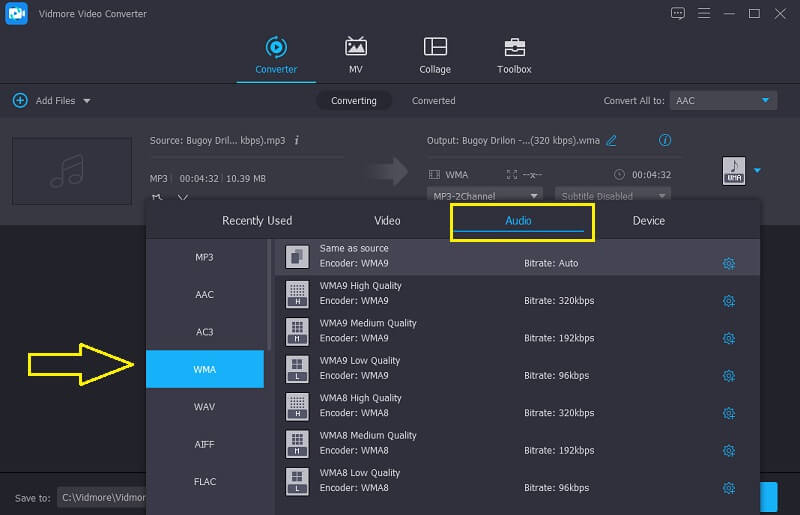Open the MV maker section

point(355,48)
